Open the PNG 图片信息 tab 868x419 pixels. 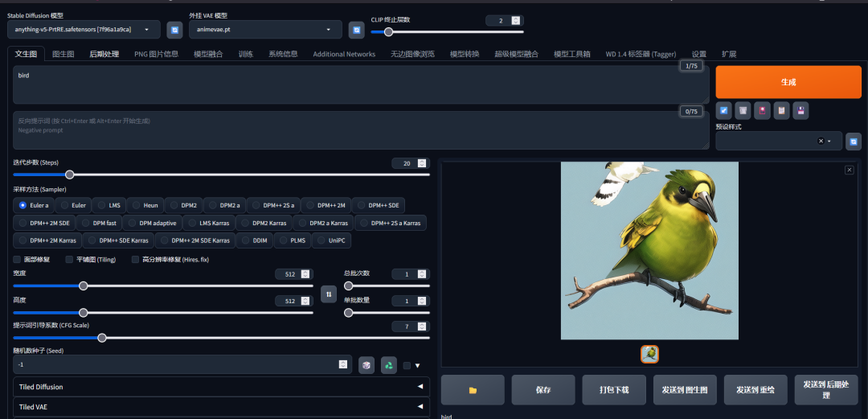[x=156, y=54]
